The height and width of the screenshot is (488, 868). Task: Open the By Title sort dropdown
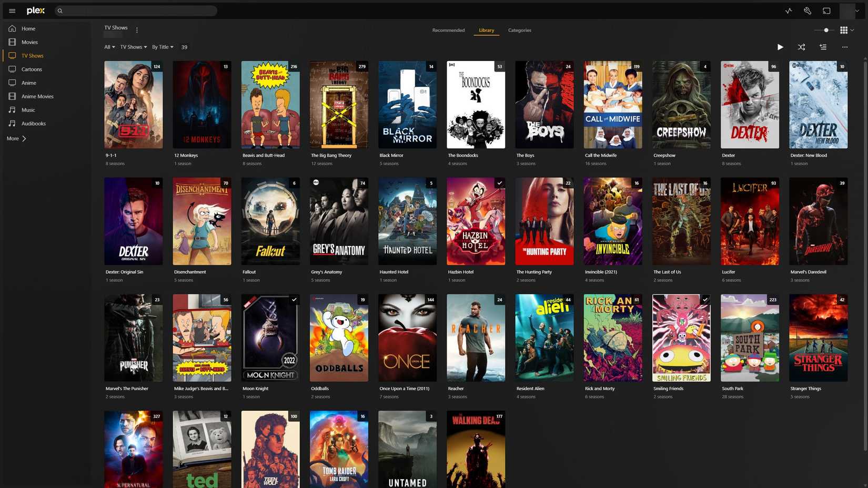coord(163,47)
